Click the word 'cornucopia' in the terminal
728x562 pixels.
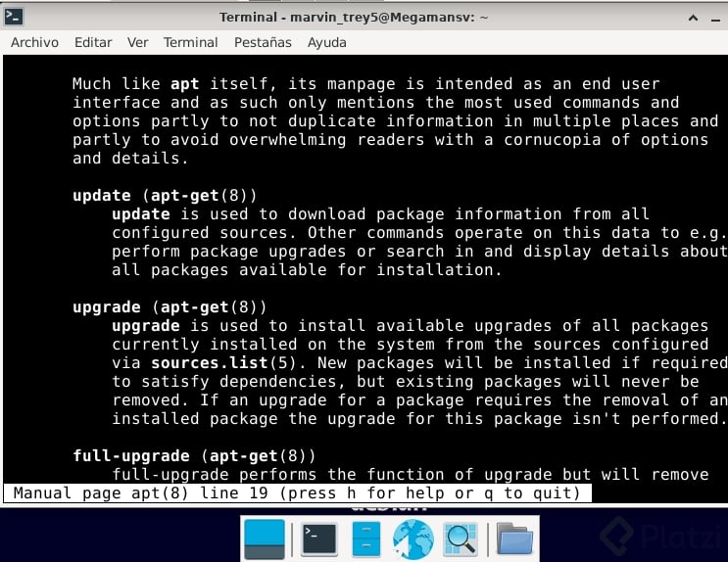pyautogui.click(x=553, y=140)
